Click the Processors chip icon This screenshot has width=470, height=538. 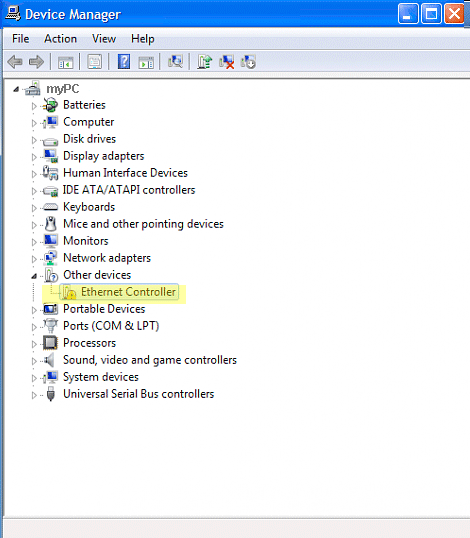click(50, 343)
